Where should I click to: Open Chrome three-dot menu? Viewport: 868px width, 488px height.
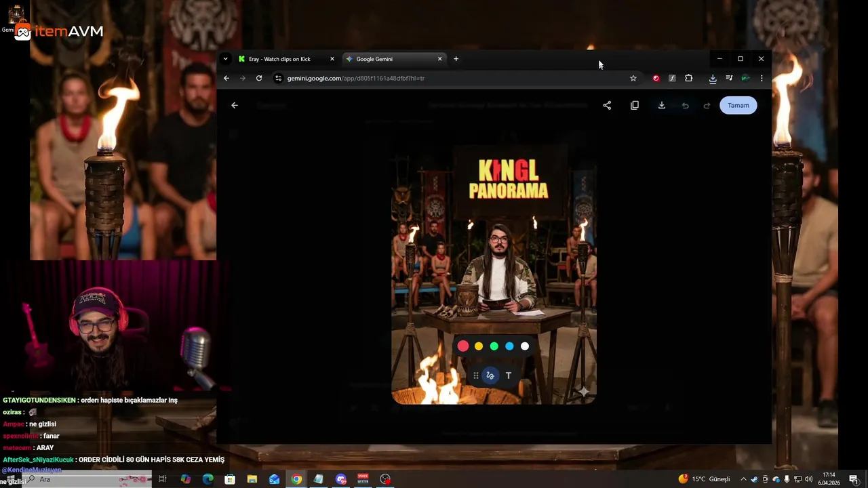pos(762,78)
